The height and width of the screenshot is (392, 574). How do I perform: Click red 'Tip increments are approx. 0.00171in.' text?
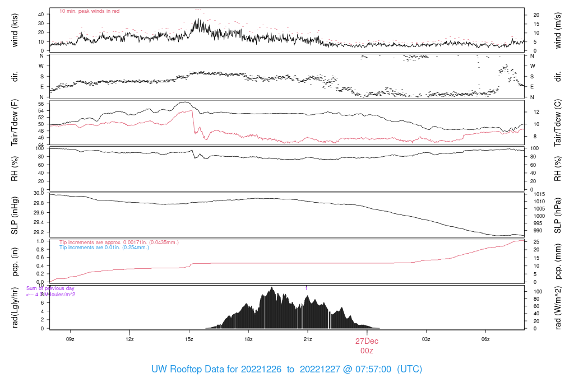click(119, 242)
